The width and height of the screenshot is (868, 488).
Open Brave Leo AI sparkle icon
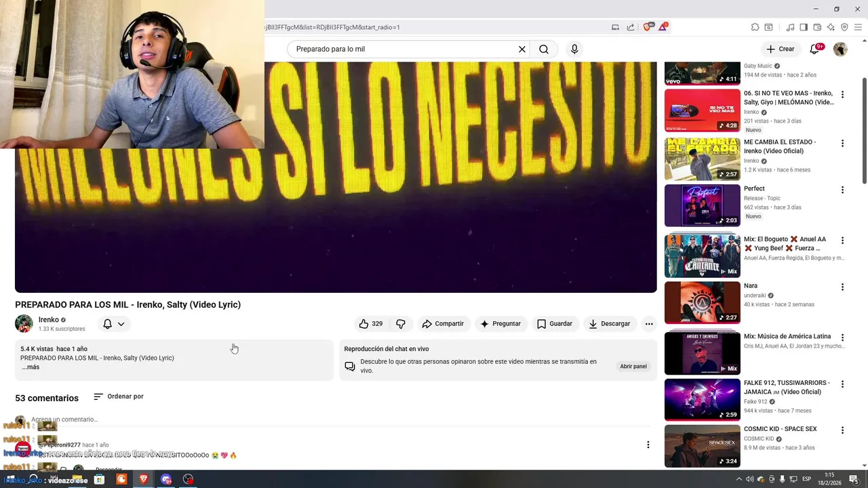(831, 27)
